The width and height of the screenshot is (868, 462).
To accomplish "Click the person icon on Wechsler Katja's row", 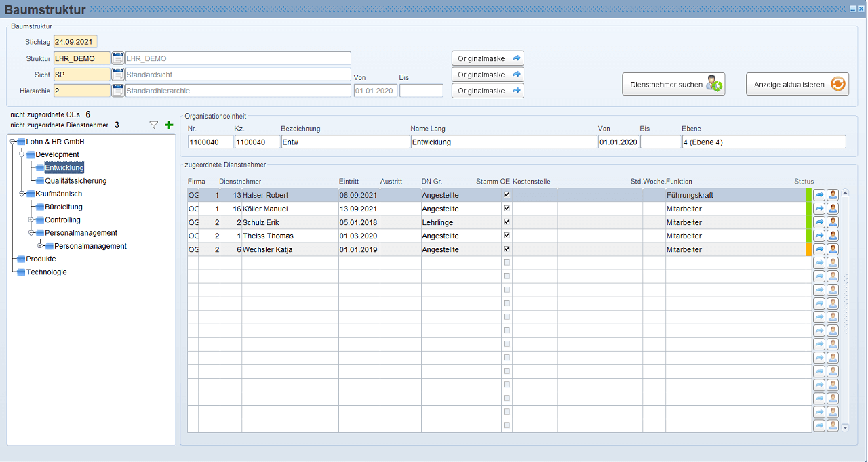I will coord(833,249).
